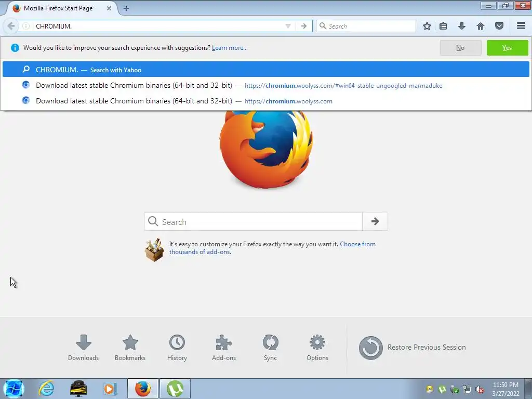Select suggestion with win64-stable-ungoogled-marmaduke URL

(x=266, y=85)
